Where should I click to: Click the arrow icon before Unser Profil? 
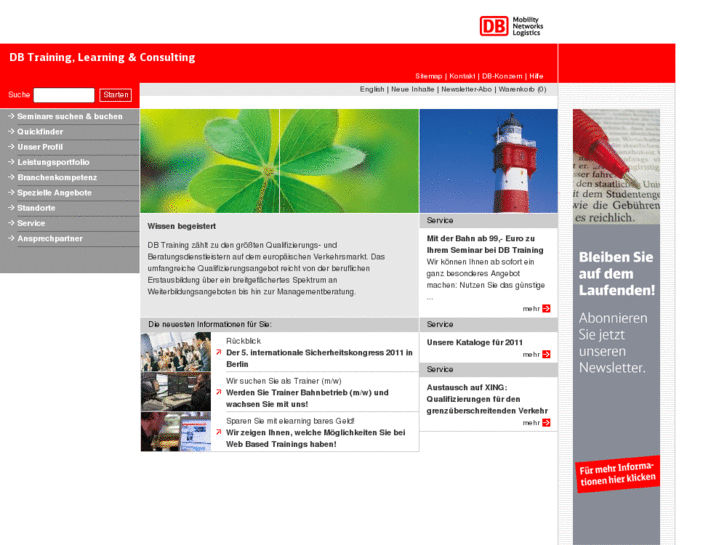11,147
